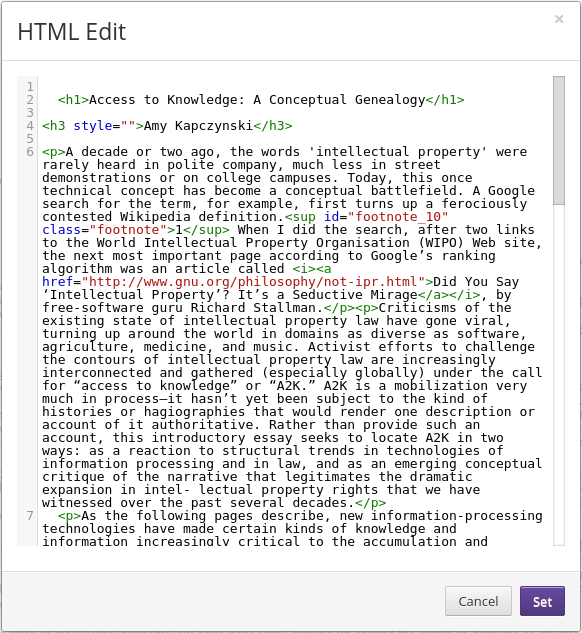Click line number 4 in the gutter
Image resolution: width=582 pixels, height=633 pixels.
(30, 126)
